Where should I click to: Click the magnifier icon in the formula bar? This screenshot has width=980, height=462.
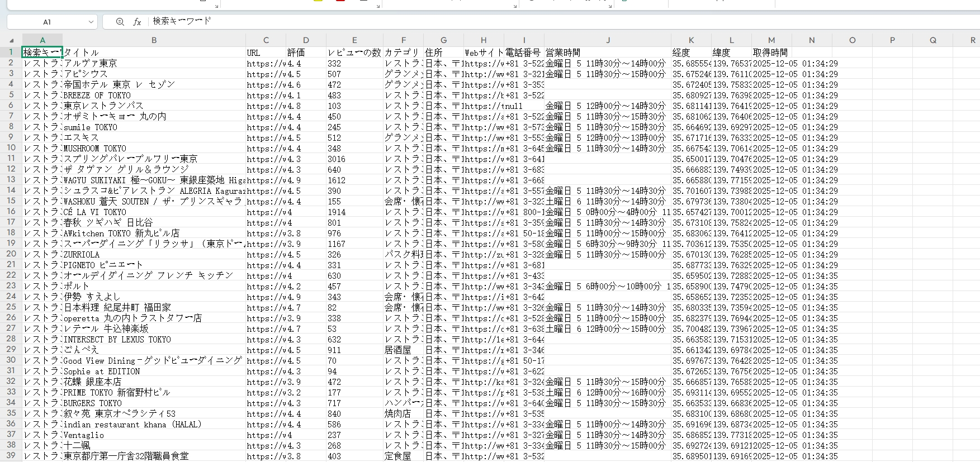coord(120,22)
